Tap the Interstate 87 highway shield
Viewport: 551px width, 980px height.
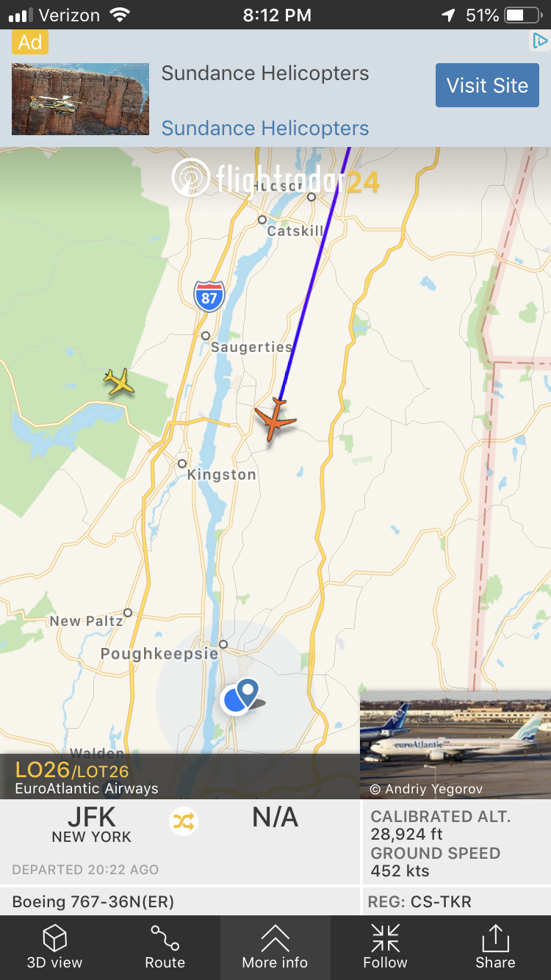pos(209,295)
